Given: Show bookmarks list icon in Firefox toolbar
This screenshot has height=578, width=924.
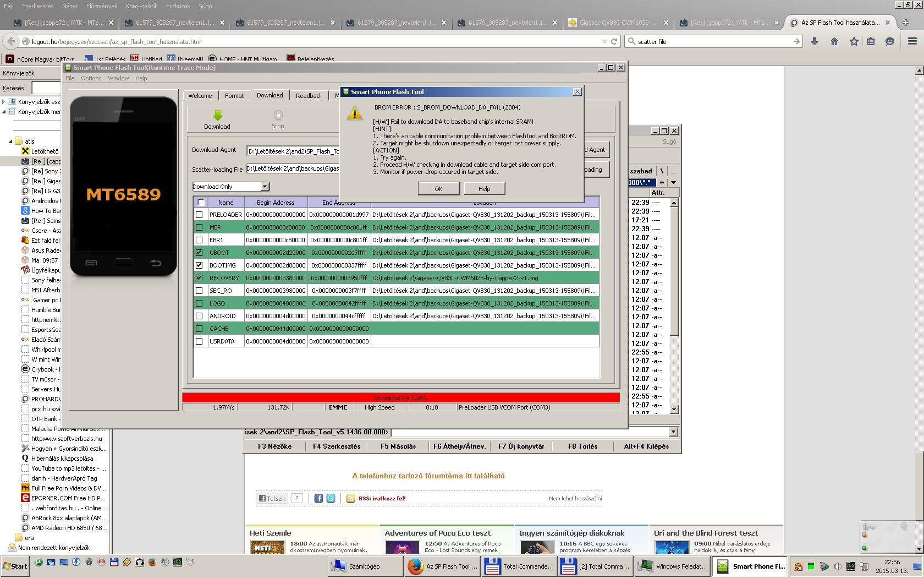Looking at the screenshot, I should tap(871, 41).
